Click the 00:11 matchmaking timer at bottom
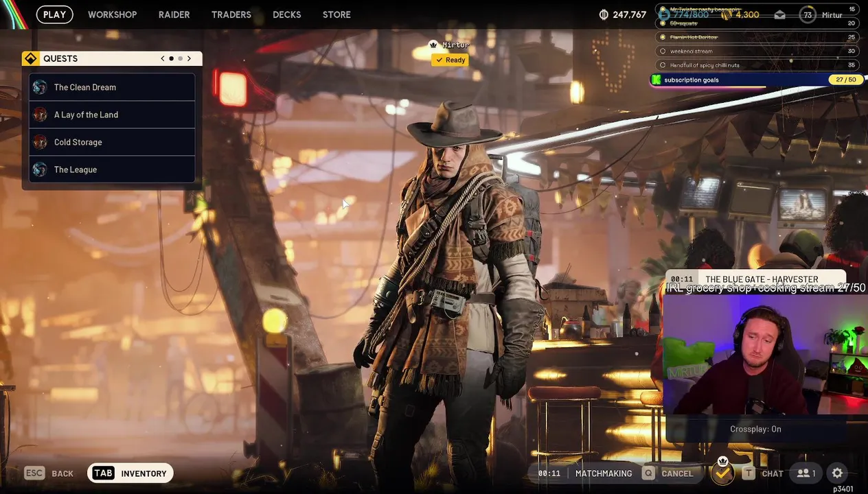 point(549,473)
